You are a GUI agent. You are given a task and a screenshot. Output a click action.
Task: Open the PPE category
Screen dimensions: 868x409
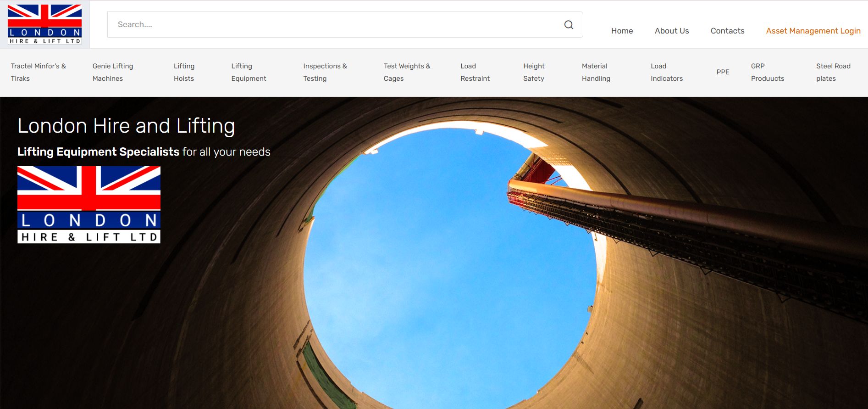coord(723,72)
